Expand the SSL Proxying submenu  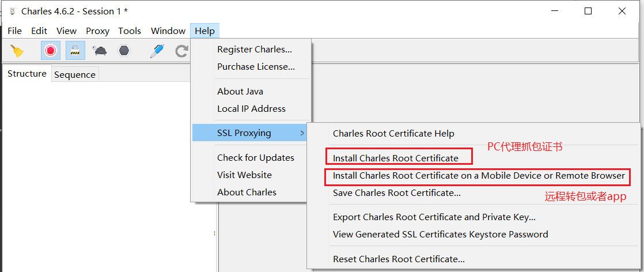250,133
